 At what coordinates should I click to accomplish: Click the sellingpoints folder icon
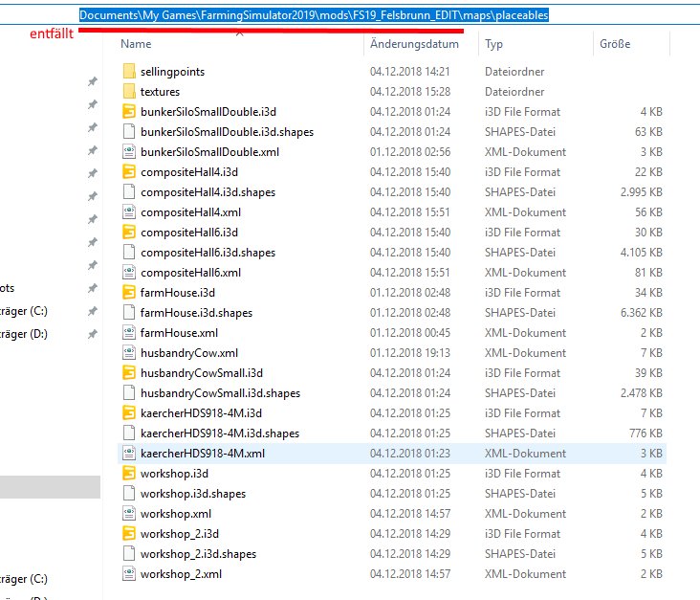click(x=129, y=72)
